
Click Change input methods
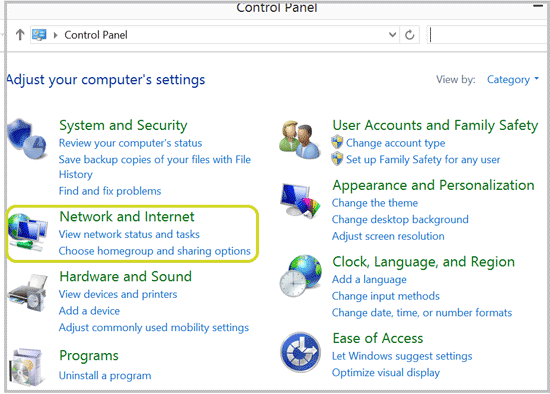coord(385,296)
